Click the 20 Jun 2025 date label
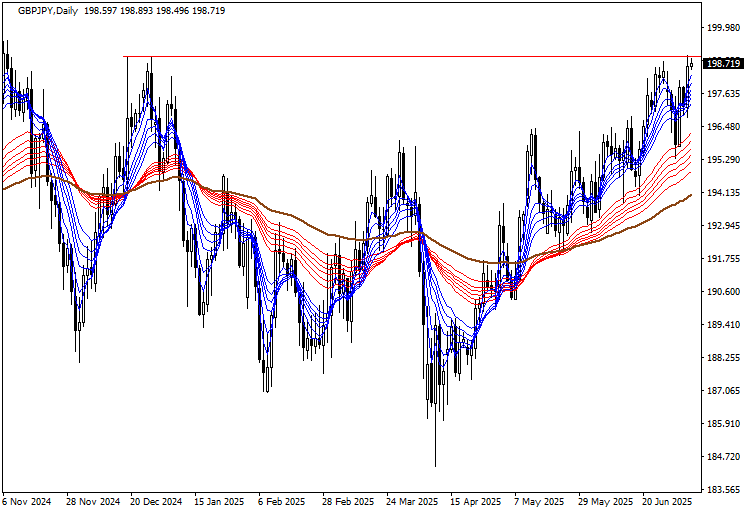The height and width of the screenshot is (513, 747). pos(667,502)
